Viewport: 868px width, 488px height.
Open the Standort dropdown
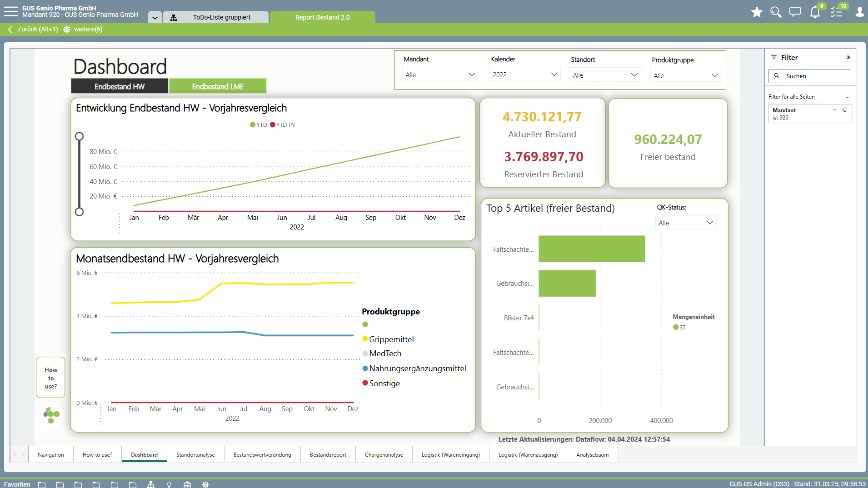(x=605, y=75)
